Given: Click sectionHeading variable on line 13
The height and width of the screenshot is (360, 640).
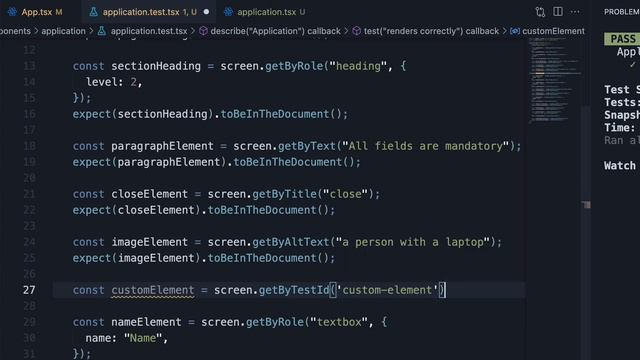Looking at the screenshot, I should (x=156, y=66).
